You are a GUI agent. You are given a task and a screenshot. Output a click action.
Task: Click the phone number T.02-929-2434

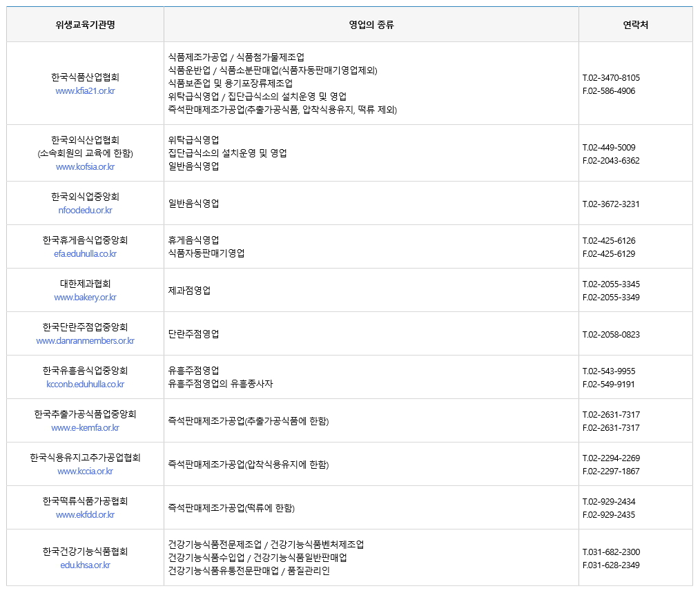[609, 501]
